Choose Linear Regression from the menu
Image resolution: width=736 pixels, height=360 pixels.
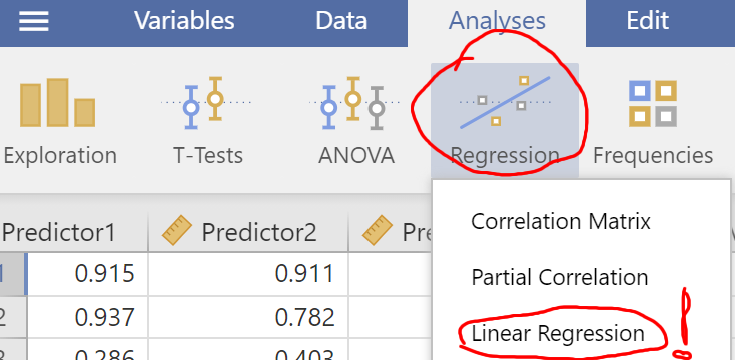(x=558, y=333)
